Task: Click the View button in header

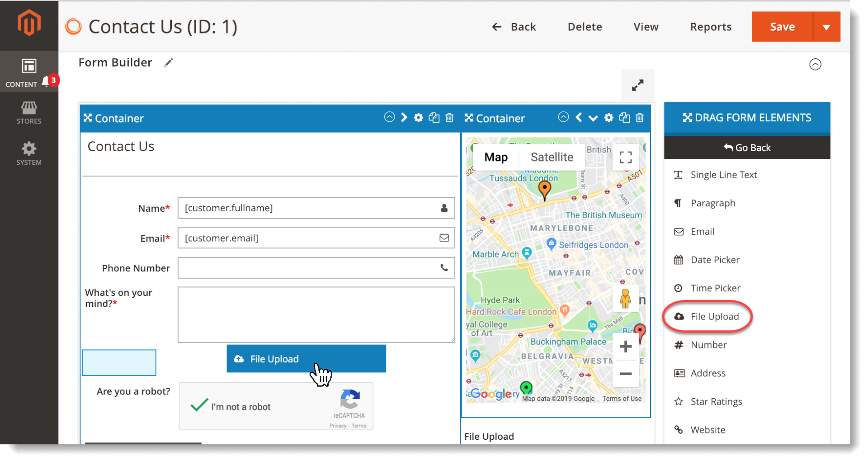Action: [x=646, y=27]
